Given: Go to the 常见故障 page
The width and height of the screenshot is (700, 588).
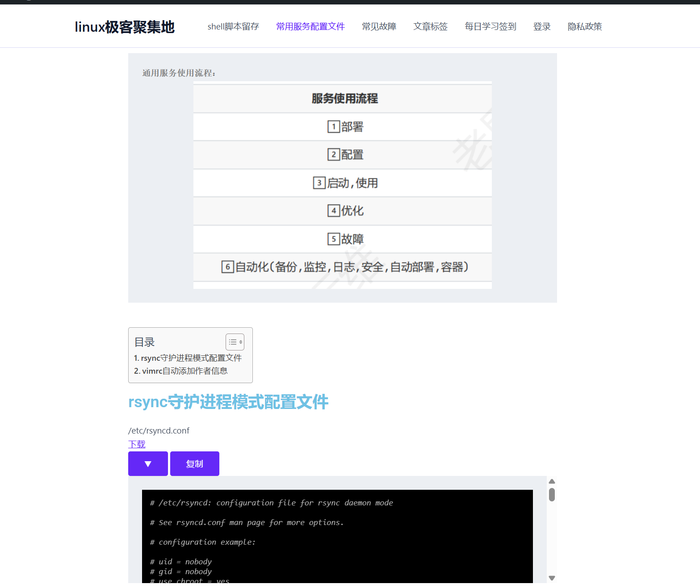Looking at the screenshot, I should (379, 27).
